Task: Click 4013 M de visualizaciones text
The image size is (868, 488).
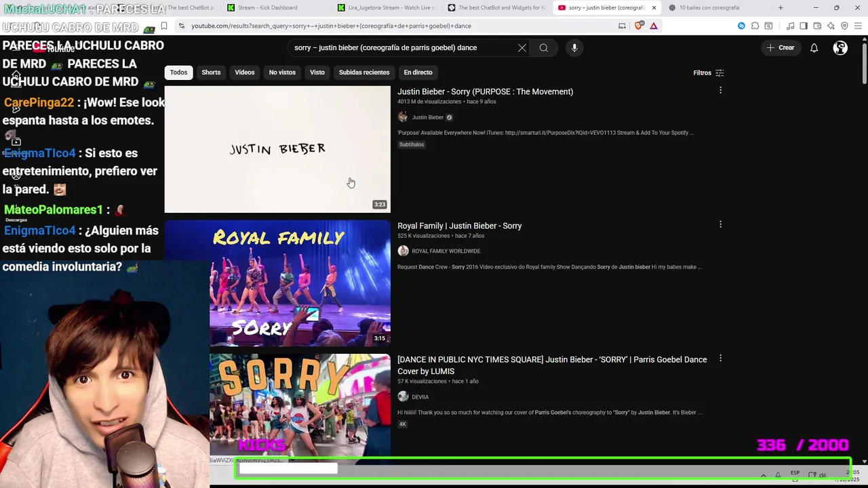Action: (x=429, y=102)
